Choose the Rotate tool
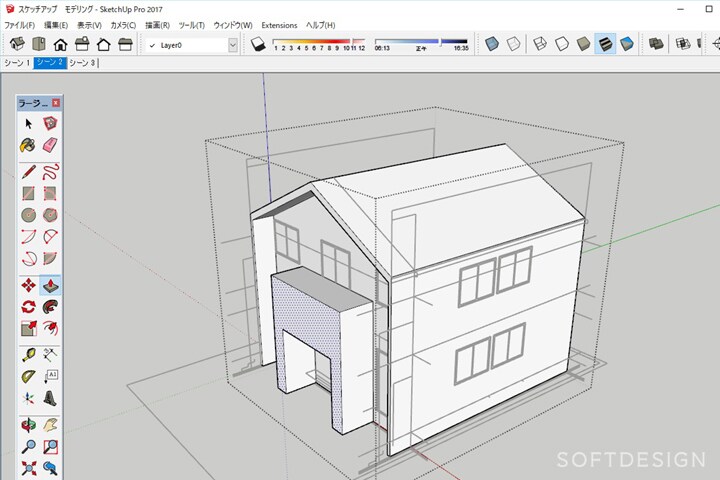Image resolution: width=720 pixels, height=480 pixels. (28, 306)
